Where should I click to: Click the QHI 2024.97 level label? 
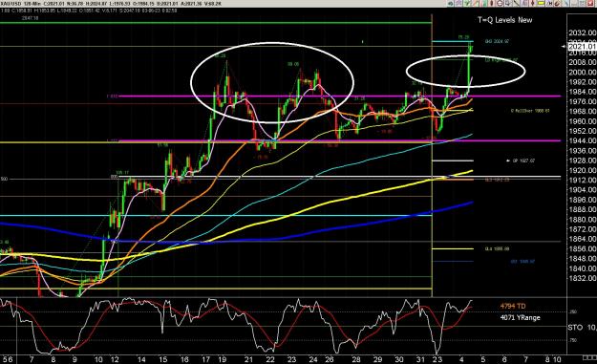click(x=497, y=41)
